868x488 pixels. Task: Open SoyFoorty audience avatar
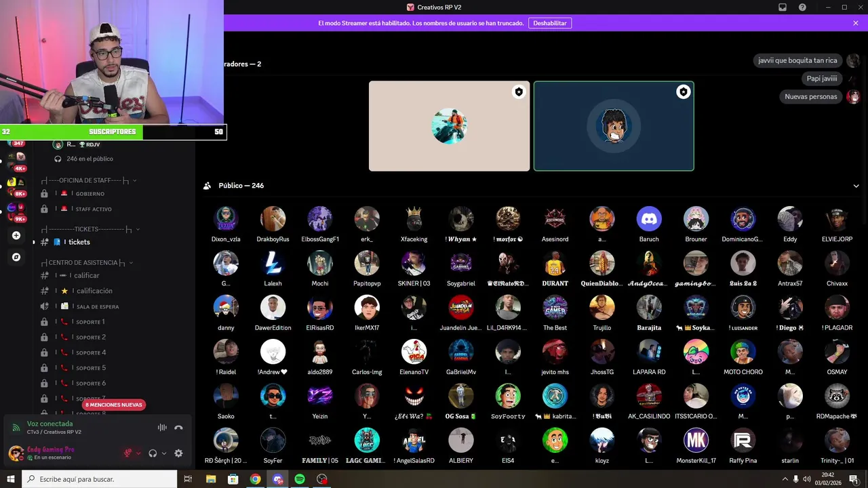(508, 396)
